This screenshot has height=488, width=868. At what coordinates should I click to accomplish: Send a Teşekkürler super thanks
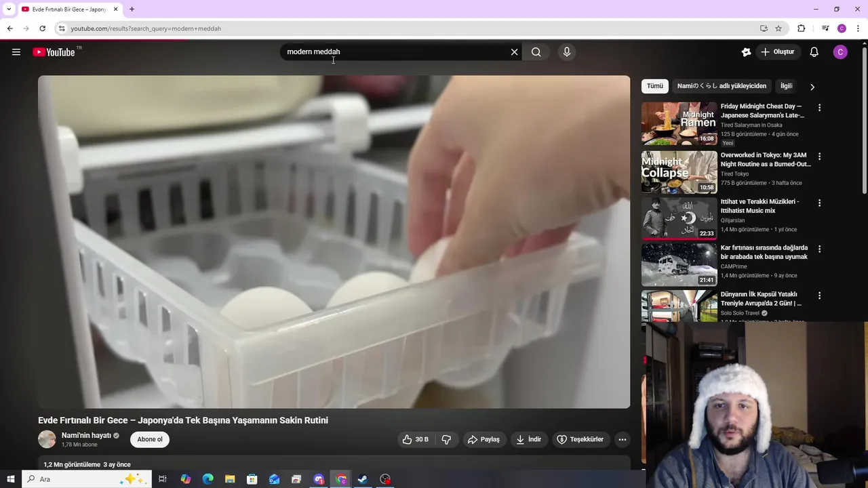tap(580, 439)
